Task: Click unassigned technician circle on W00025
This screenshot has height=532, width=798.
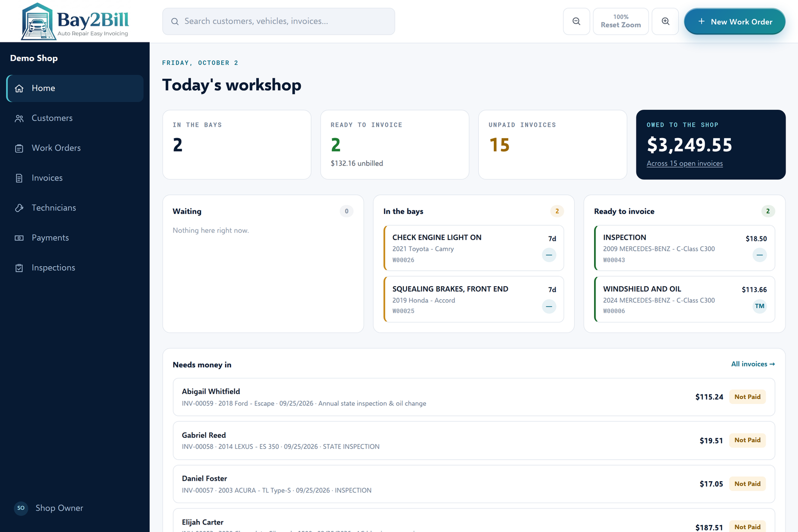Action: [549, 306]
